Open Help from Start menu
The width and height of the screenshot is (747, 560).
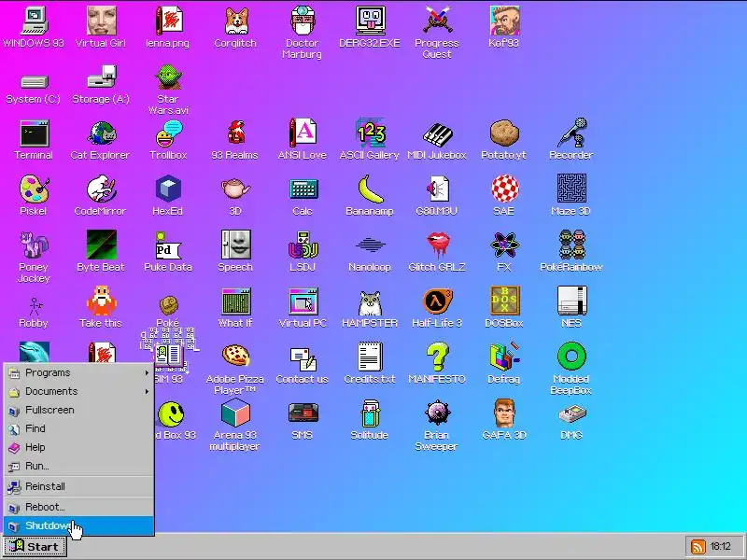pos(78,447)
